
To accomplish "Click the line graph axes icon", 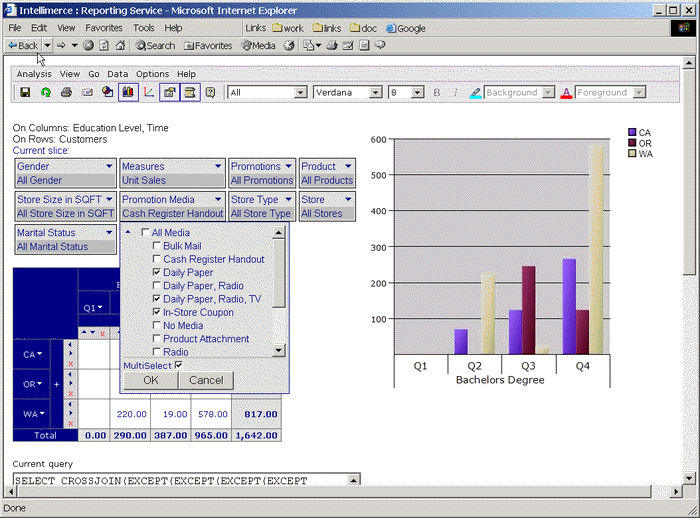I will [x=149, y=92].
